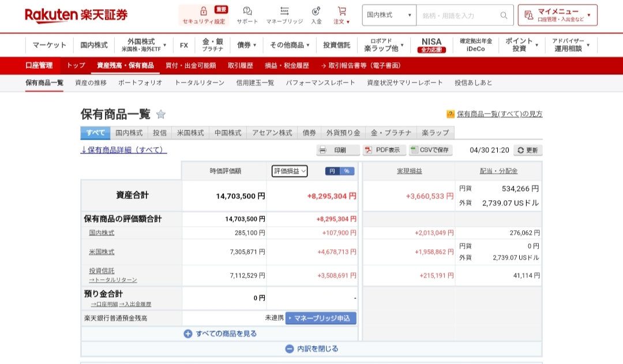623x364 pixels.
Task: Save holdings as CSV
Action: [x=431, y=150]
